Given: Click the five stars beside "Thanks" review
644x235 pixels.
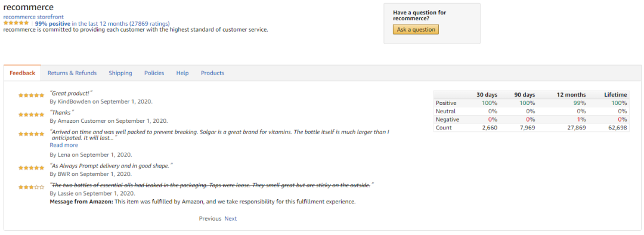Looking at the screenshot, I should pyautogui.click(x=31, y=115).
